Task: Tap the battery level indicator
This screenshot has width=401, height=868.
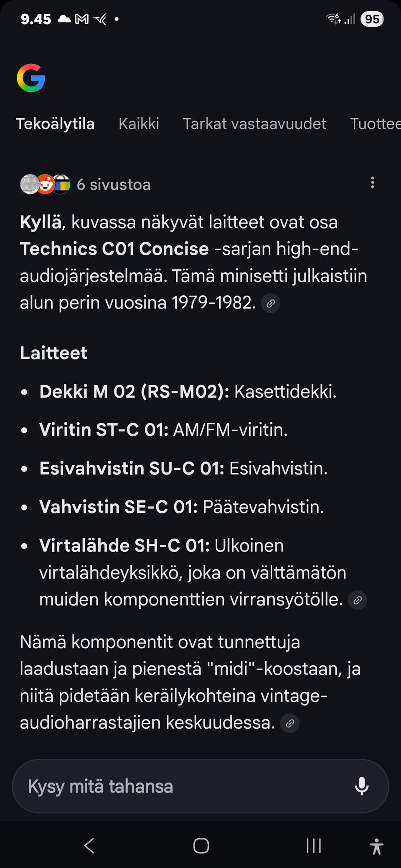Action: (372, 19)
